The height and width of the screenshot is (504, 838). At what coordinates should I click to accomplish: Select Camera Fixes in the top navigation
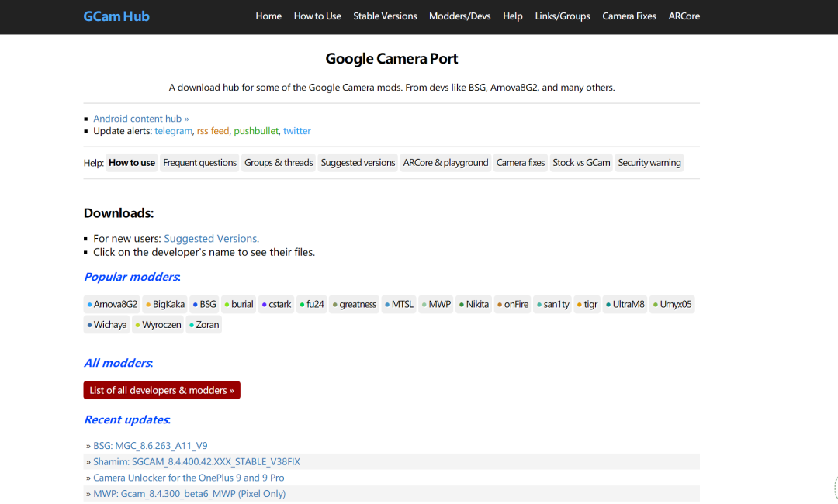(629, 16)
